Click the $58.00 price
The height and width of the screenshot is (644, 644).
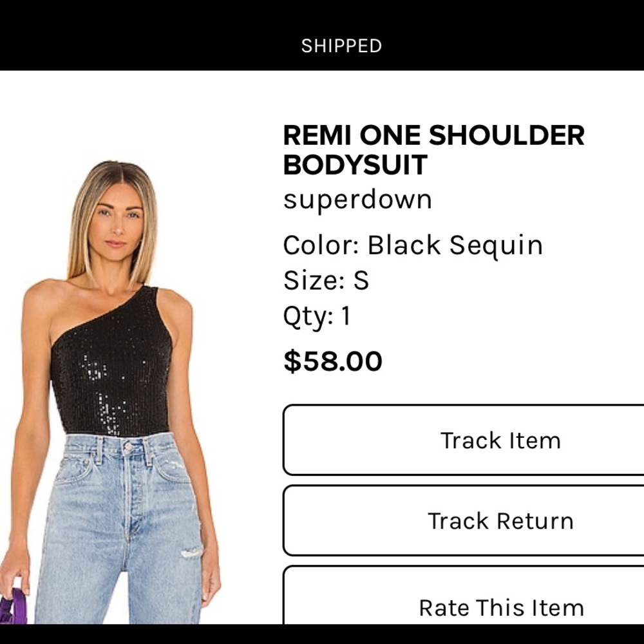click(x=332, y=361)
